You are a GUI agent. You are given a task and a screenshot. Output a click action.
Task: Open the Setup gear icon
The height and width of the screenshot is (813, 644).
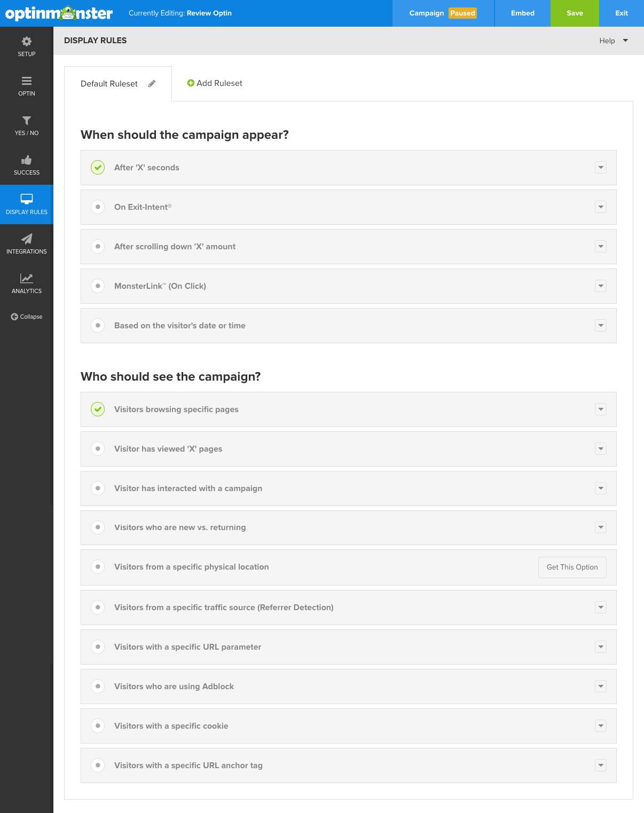[27, 42]
